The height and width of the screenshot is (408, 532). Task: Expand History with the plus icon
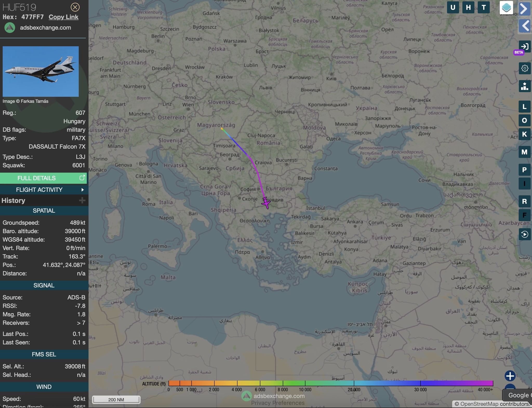coord(82,200)
